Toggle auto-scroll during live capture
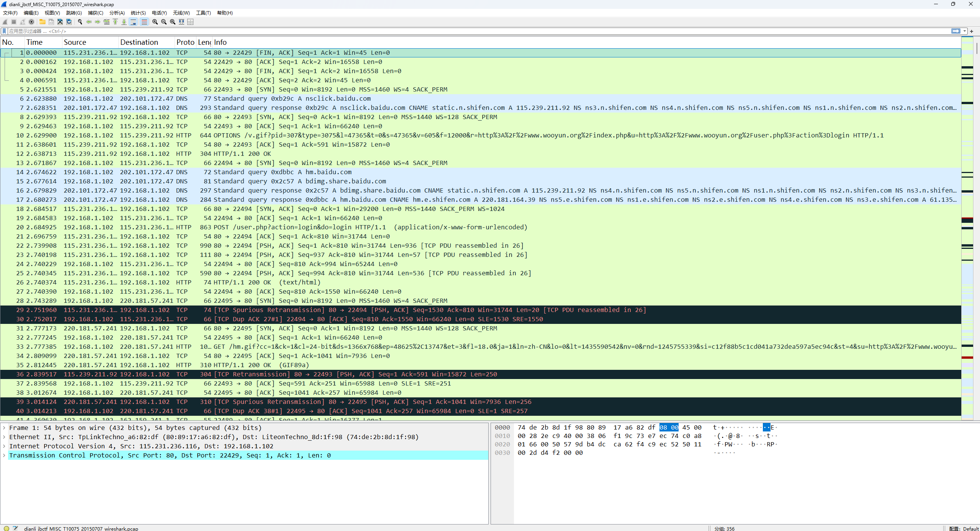Viewport: 980px width, 531px height. [x=134, y=22]
